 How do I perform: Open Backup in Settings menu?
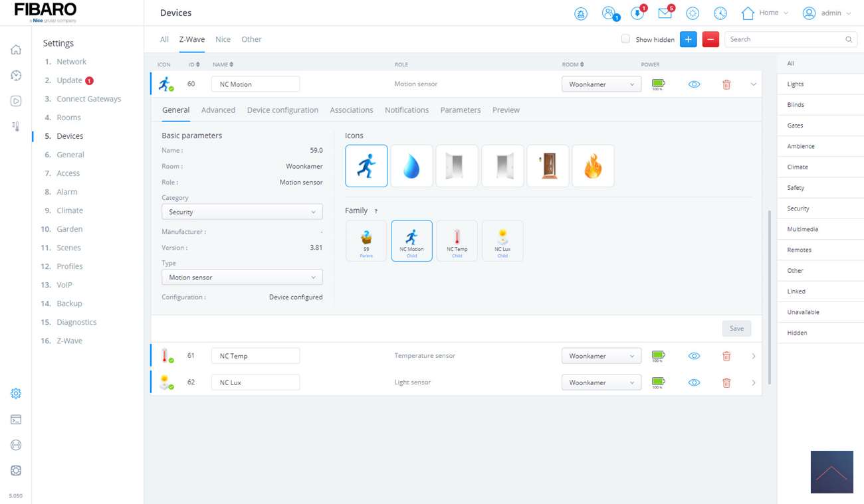69,303
